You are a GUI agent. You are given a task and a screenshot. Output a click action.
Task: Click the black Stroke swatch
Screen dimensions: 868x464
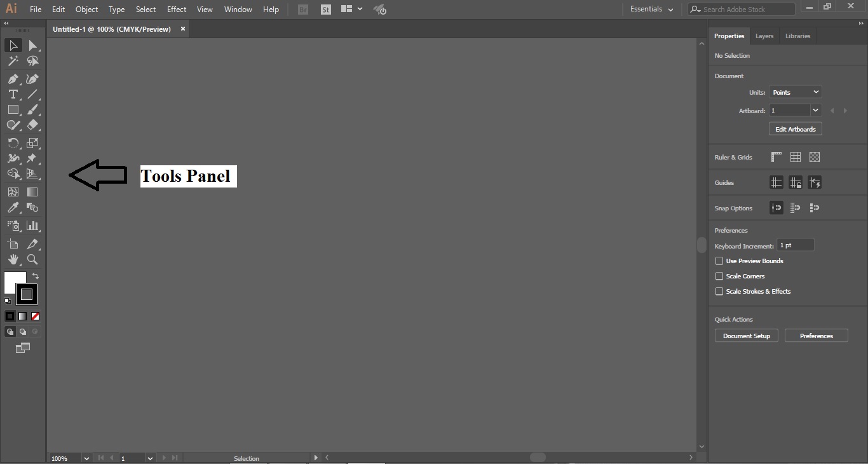27,294
